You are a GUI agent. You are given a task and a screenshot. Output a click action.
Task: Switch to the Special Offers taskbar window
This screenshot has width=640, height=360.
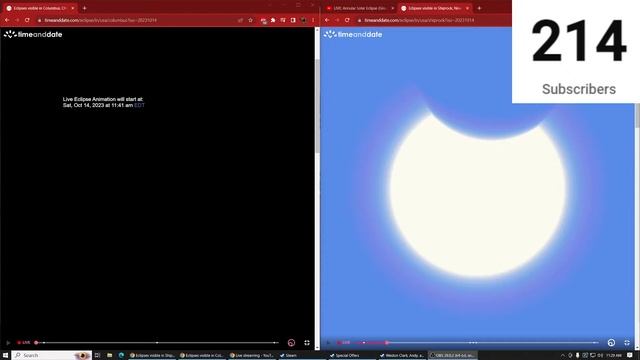(x=352, y=356)
